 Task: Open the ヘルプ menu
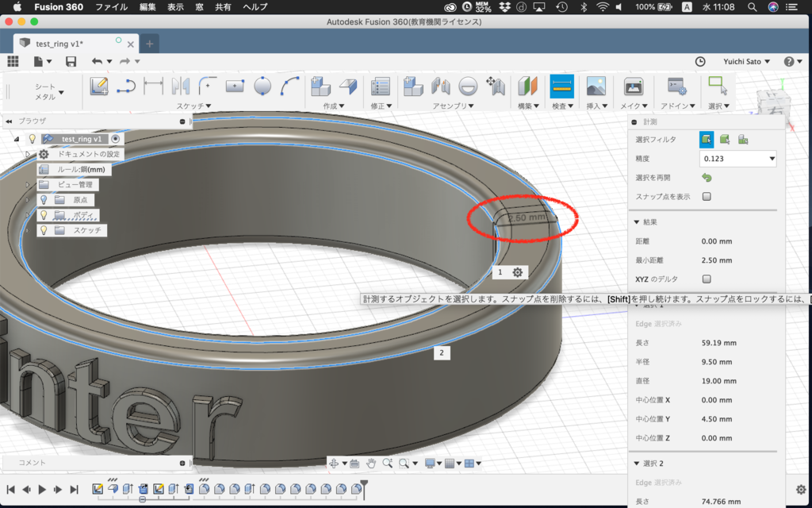(x=255, y=7)
